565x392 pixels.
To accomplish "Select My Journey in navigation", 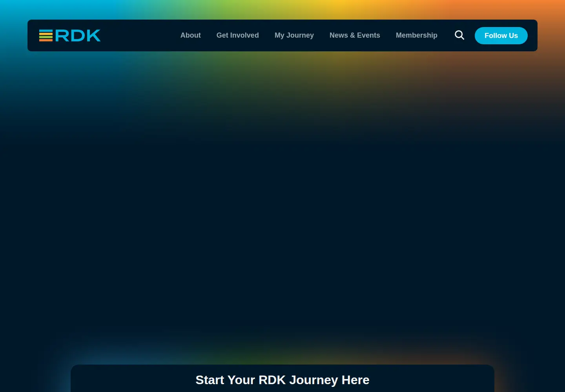I will point(294,35).
